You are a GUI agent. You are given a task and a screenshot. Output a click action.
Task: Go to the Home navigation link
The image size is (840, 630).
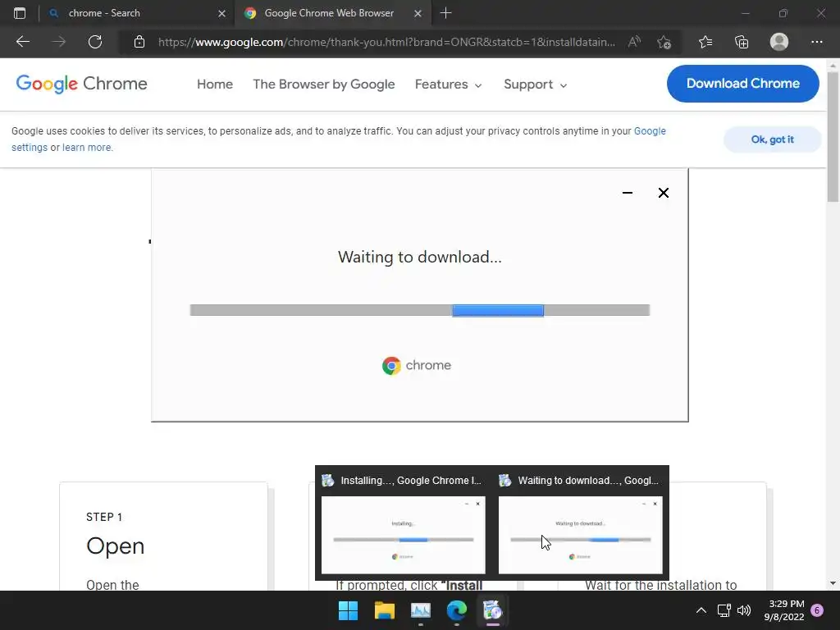point(215,84)
